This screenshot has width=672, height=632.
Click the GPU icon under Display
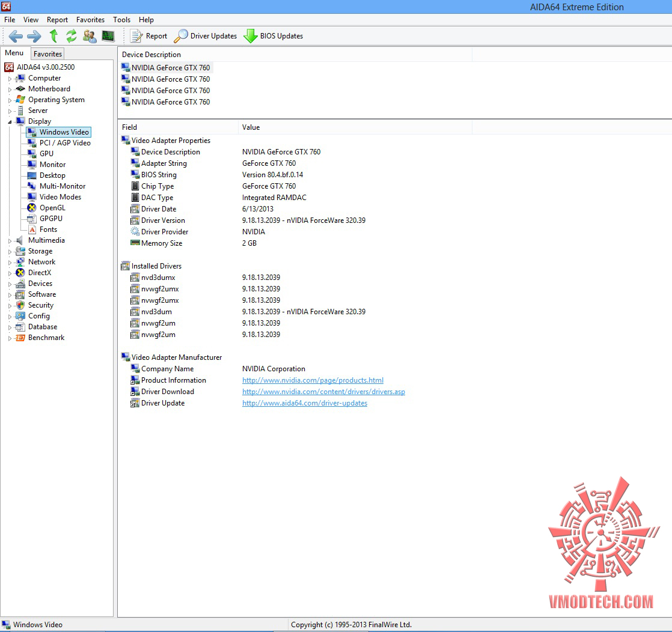(32, 153)
